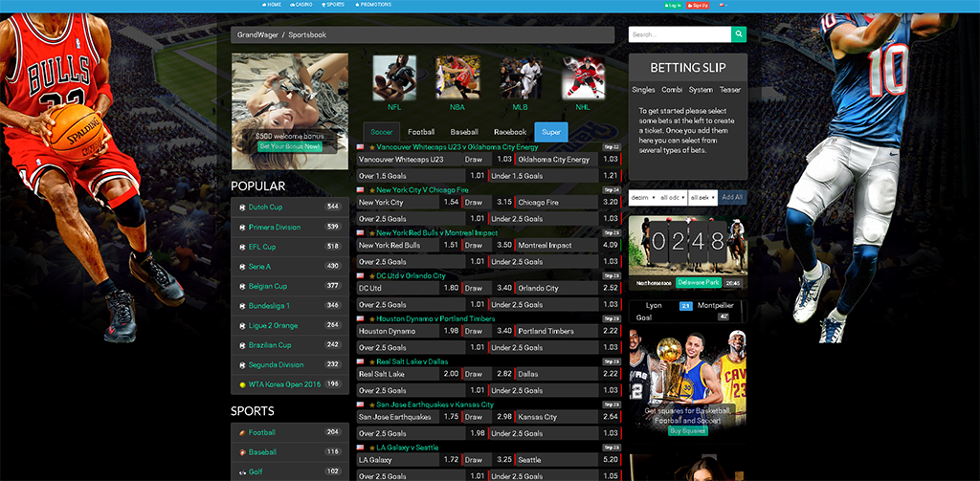Switch to the Baseball tab
Screen dimensions: 980x481
pyautogui.click(x=464, y=132)
